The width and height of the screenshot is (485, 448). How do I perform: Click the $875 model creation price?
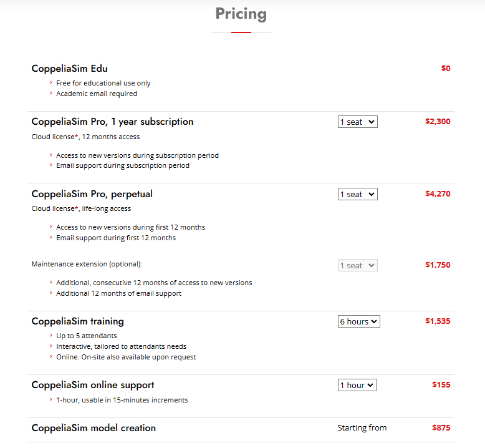[x=441, y=428]
